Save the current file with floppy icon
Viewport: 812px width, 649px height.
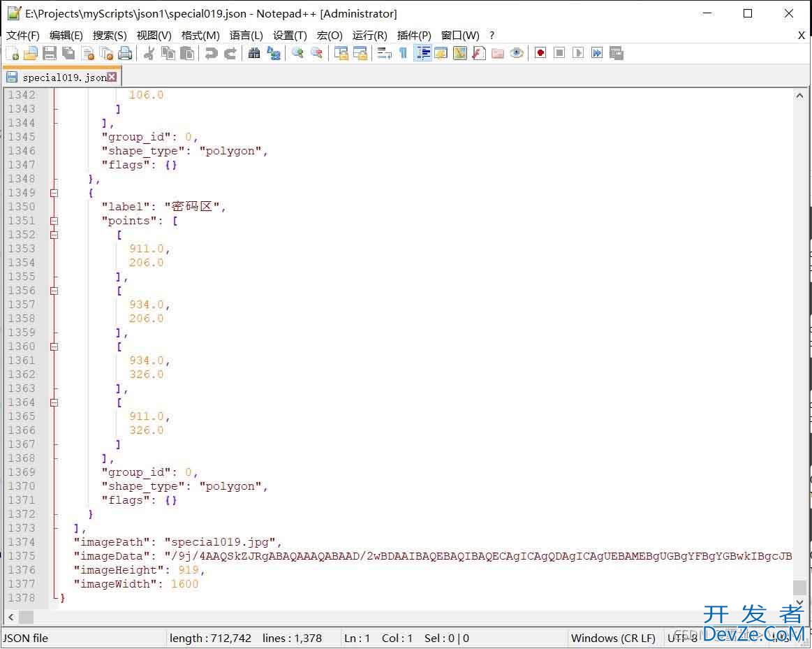click(49, 53)
